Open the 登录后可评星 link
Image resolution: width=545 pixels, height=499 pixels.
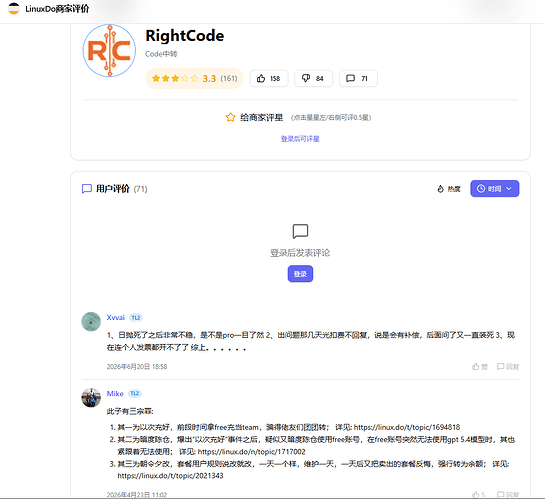click(x=300, y=139)
